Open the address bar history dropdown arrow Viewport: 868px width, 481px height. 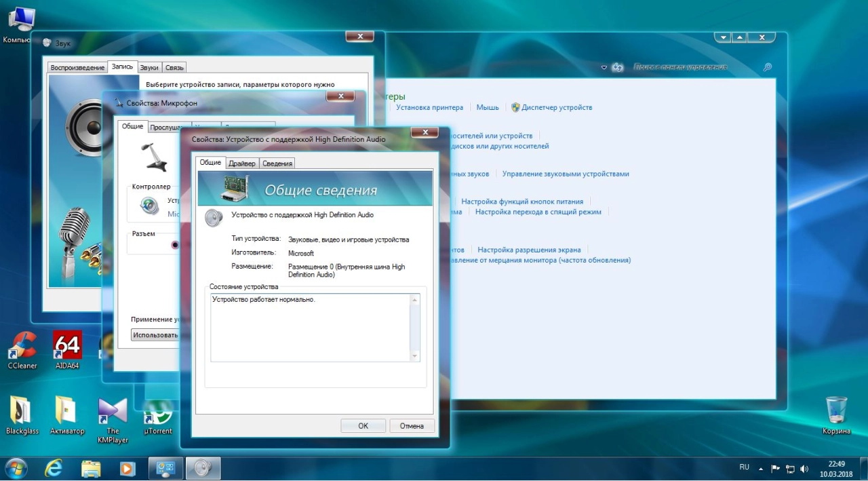(604, 67)
